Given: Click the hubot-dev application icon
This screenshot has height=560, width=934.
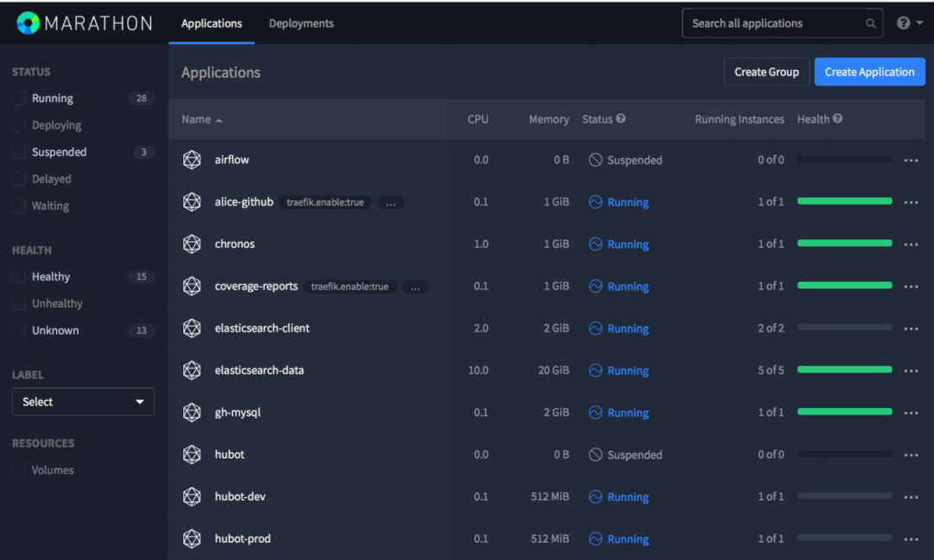Looking at the screenshot, I should click(x=192, y=496).
